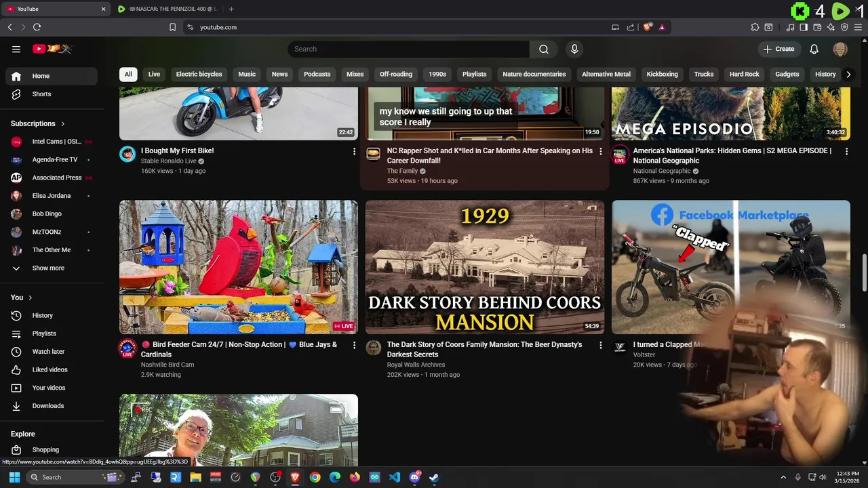Viewport: 868px width, 488px height.
Task: Open Visual Studio Code from taskbar
Action: point(395,477)
